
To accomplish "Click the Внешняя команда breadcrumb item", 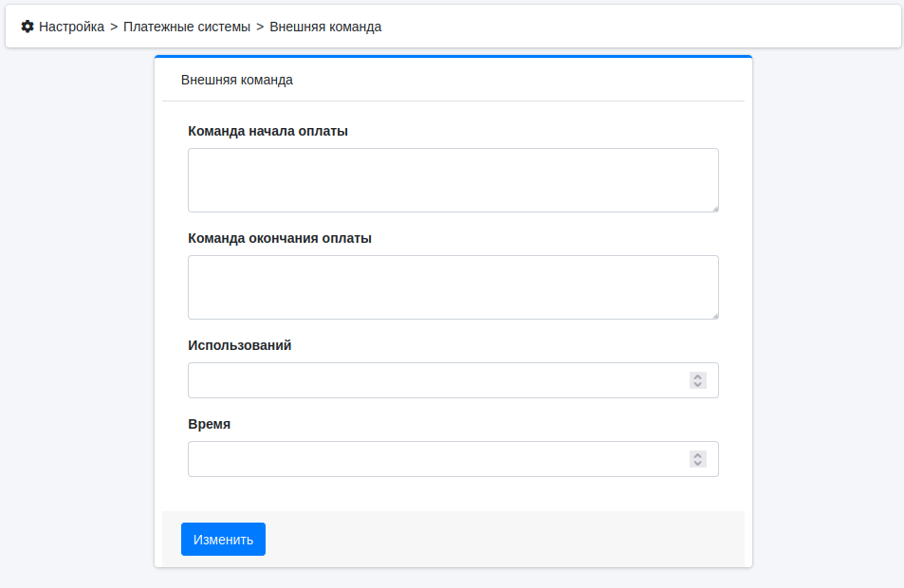I will (325, 27).
